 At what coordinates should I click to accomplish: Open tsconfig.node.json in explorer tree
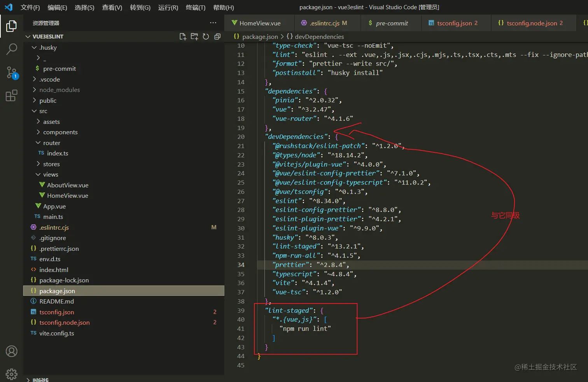pyautogui.click(x=124, y=323)
